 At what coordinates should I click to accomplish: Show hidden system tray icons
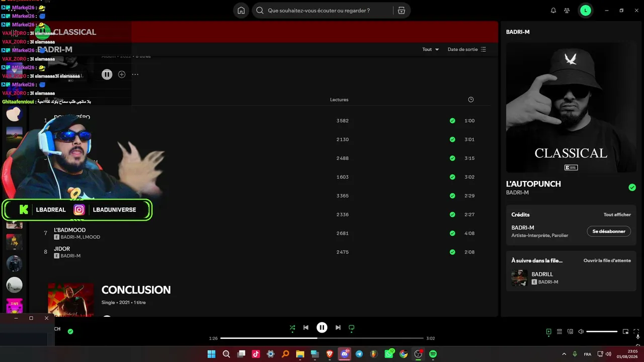pyautogui.click(x=564, y=354)
